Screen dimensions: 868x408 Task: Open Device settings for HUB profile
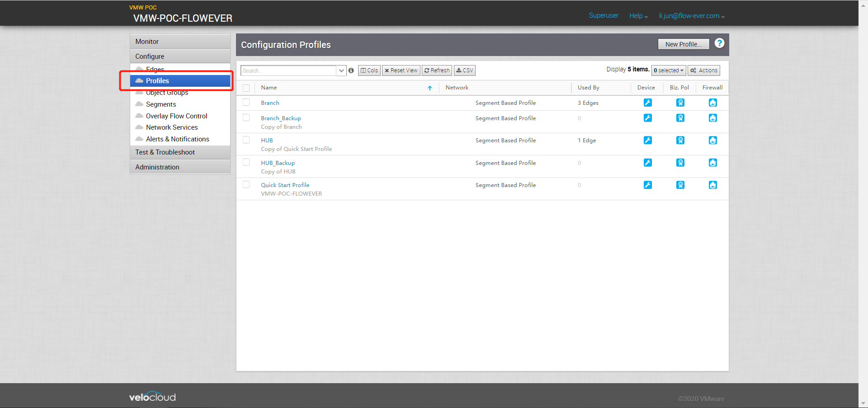point(647,140)
